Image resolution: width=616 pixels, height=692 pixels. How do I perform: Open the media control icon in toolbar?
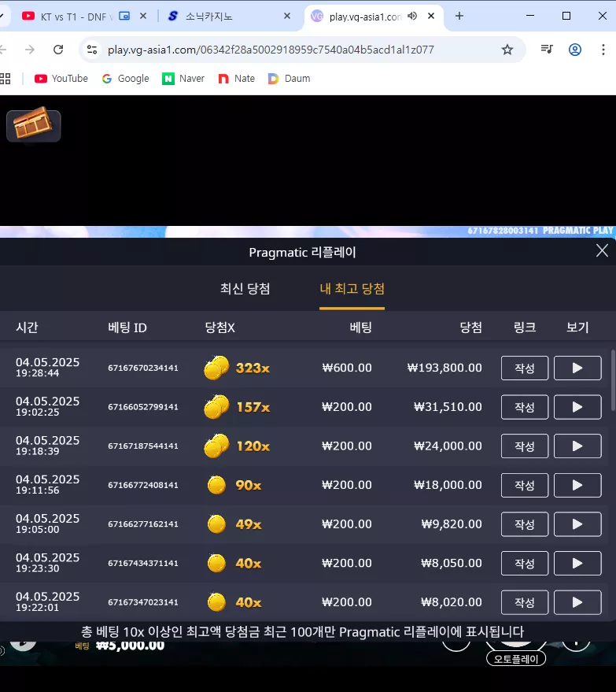click(x=547, y=50)
